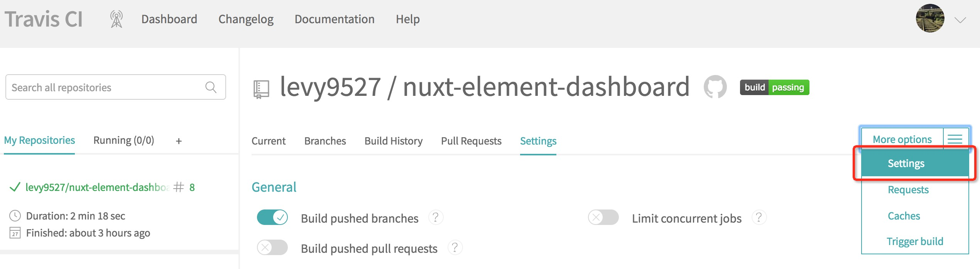This screenshot has height=269, width=980.
Task: Open the repository on GitHub via the Octocat icon
Action: pyautogui.click(x=715, y=87)
